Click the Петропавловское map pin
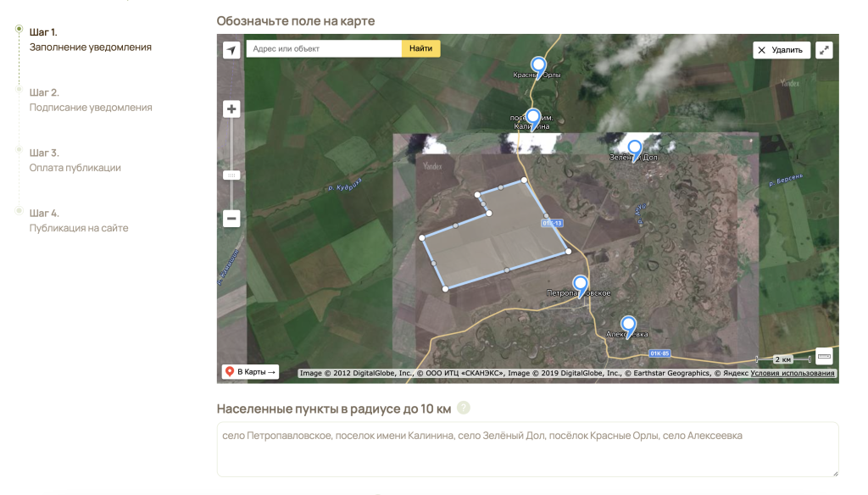Viewport: 868px width, 495px height. coord(580,286)
